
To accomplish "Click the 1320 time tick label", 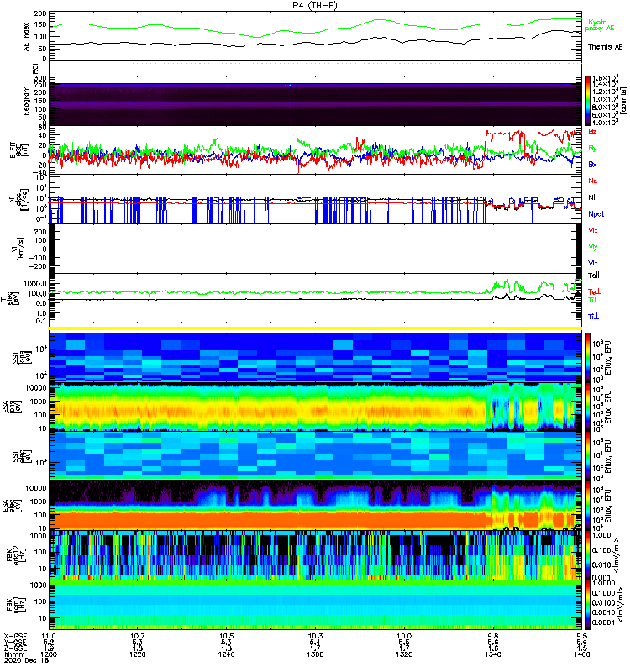I will point(404,654).
